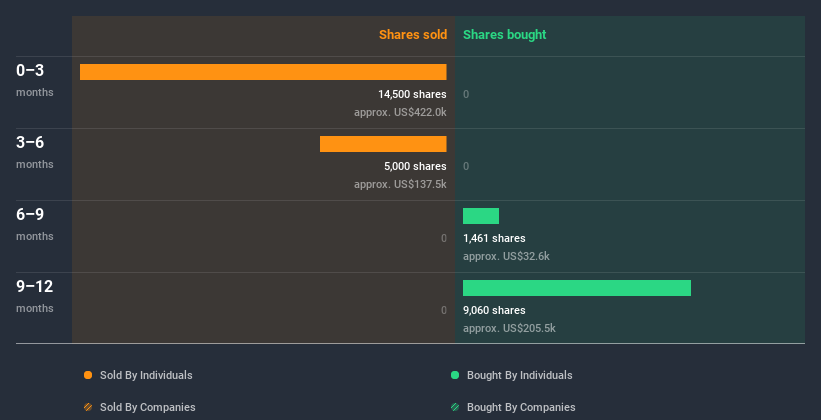Viewport: 821px width, 420px height.
Task: Click the Shares bought column header
Action: pyautogui.click(x=505, y=35)
